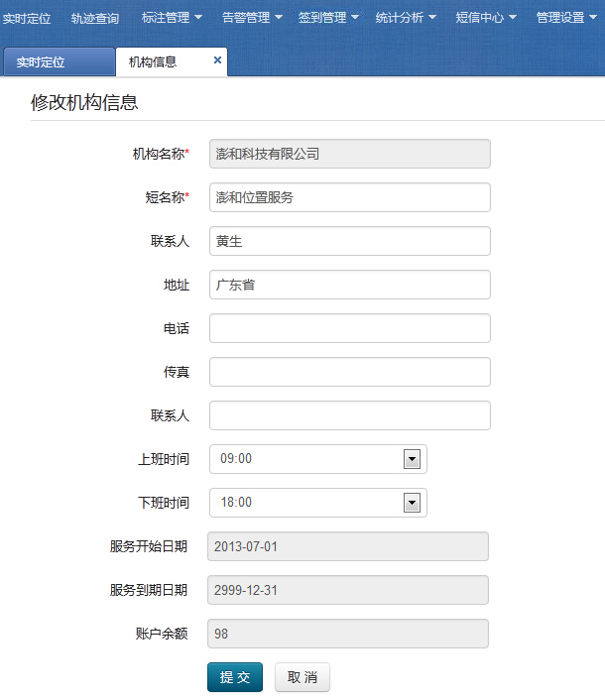Open the 实时定位 menu item
Image resolution: width=605 pixels, height=700 pixels.
(x=27, y=18)
